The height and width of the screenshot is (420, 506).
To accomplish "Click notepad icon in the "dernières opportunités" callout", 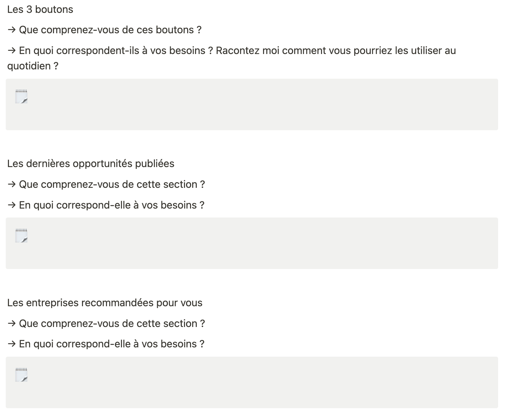I will tap(21, 236).
